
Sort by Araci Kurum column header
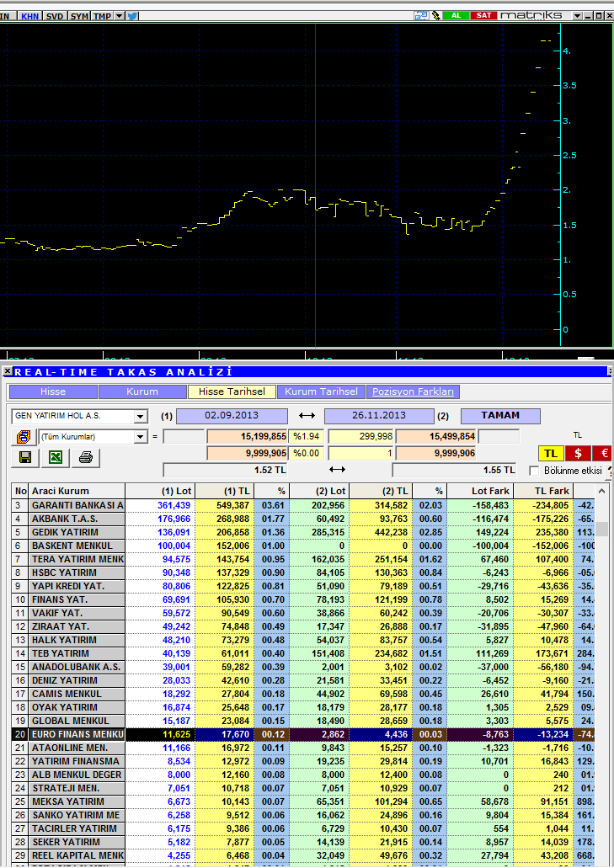coord(77,491)
